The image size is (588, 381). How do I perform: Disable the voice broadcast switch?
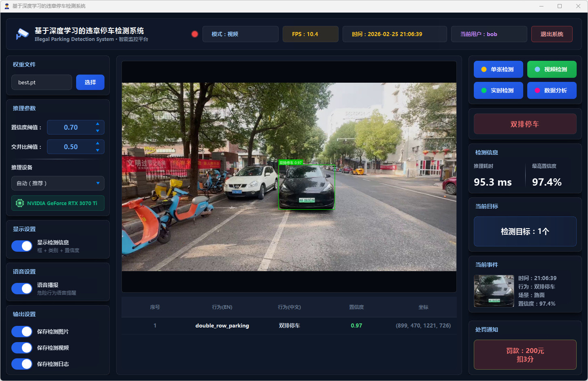coord(22,289)
